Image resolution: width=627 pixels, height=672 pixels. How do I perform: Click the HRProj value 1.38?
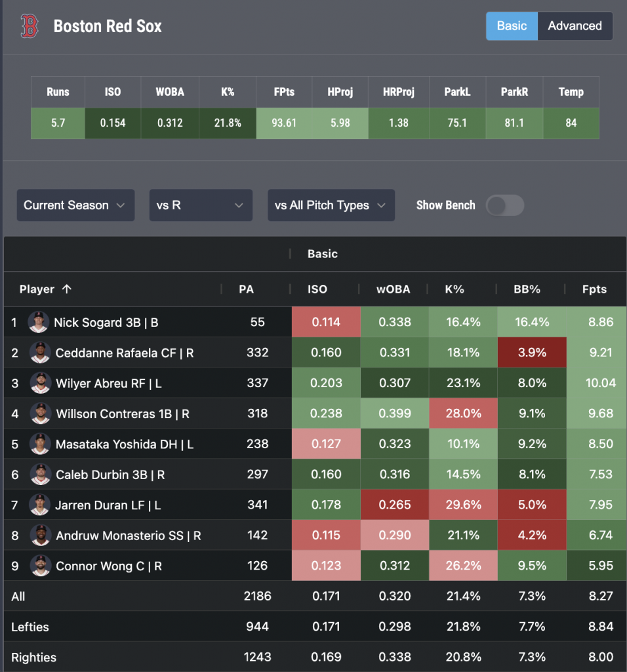(x=398, y=123)
